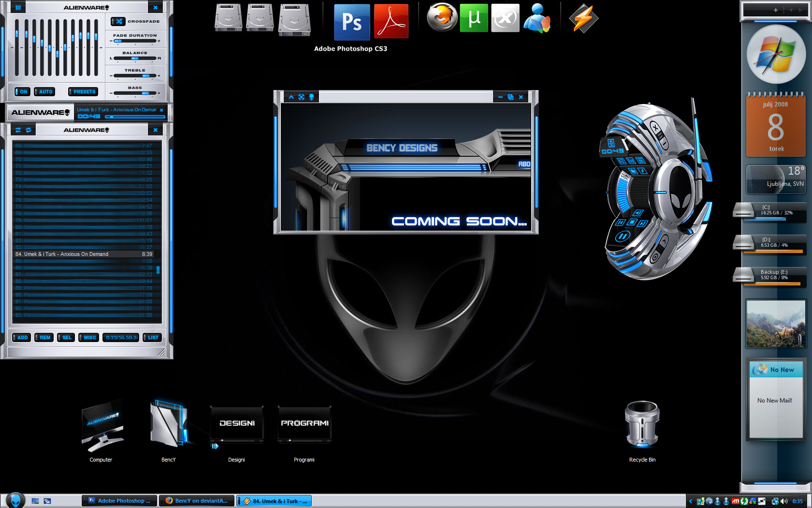This screenshot has width=812, height=508.
Task: Launch Winamp lightning bolt dock icon
Action: tap(583, 18)
